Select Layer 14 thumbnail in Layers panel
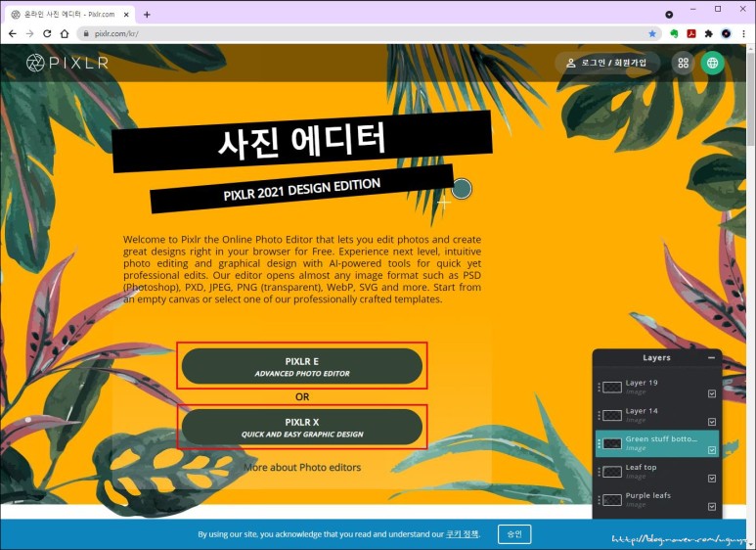Screen dimensions: 756x550 [x=612, y=415]
